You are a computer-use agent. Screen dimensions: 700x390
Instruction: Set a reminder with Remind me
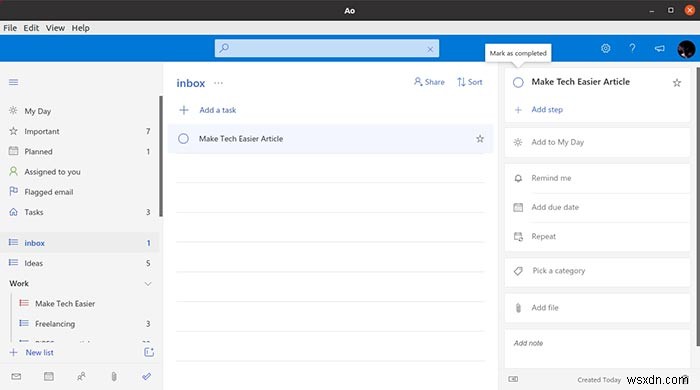pyautogui.click(x=597, y=178)
